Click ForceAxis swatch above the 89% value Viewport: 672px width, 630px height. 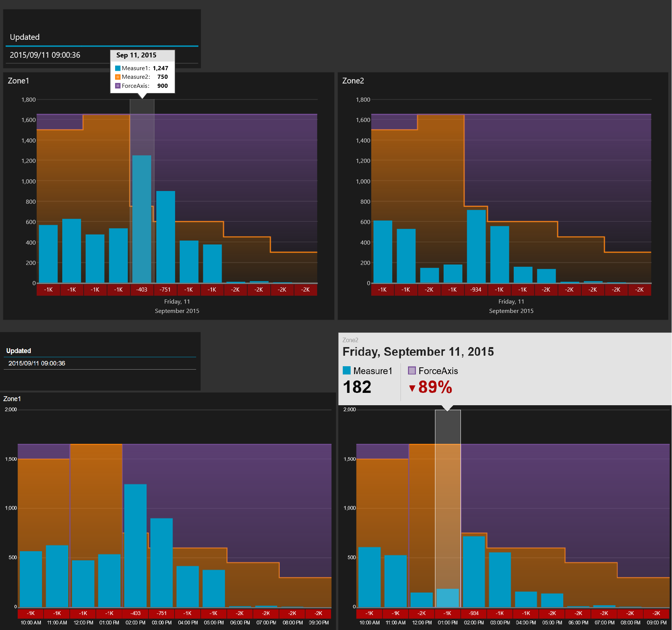coord(412,371)
